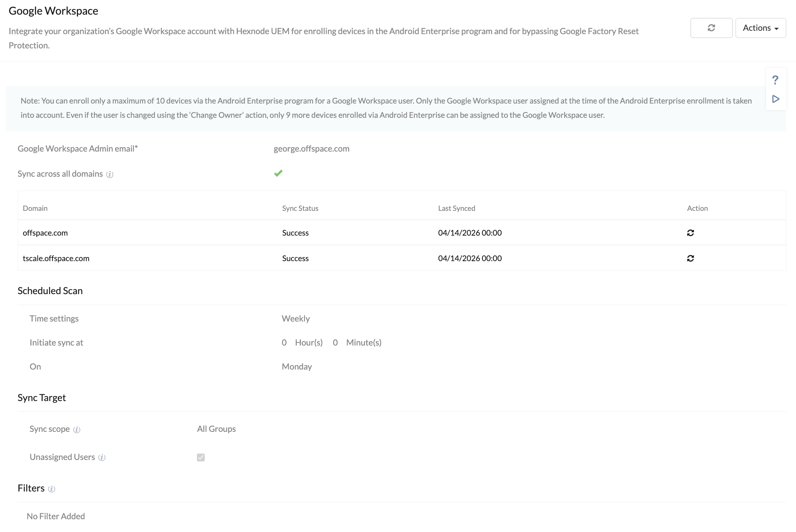Click info icon beside Sync scope
The image size is (796, 532).
(x=77, y=430)
